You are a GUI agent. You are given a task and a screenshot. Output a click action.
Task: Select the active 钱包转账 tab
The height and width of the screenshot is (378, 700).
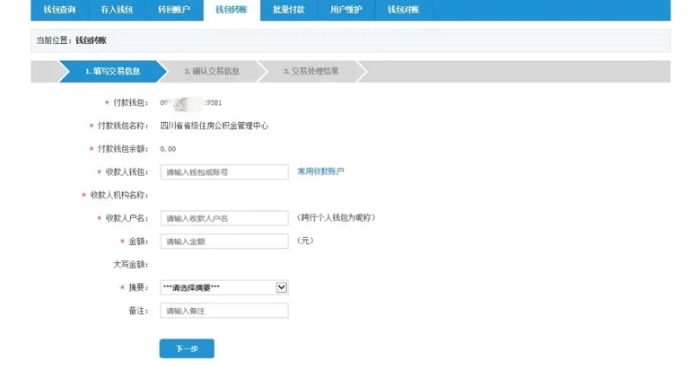tap(231, 10)
